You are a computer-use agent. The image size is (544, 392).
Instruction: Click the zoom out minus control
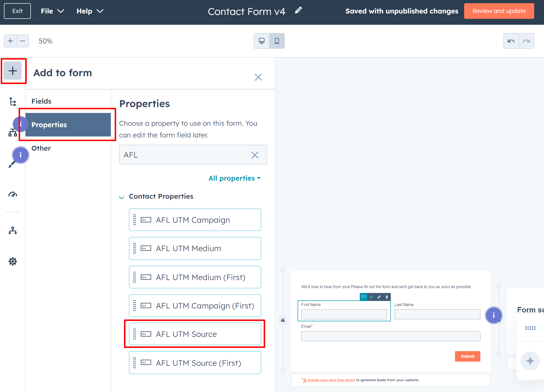coord(23,41)
